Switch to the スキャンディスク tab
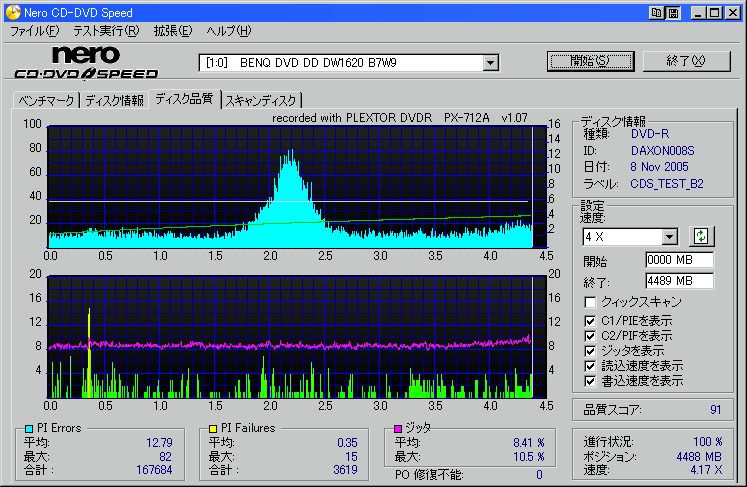Screen dimensions: 747x487 tap(261, 100)
